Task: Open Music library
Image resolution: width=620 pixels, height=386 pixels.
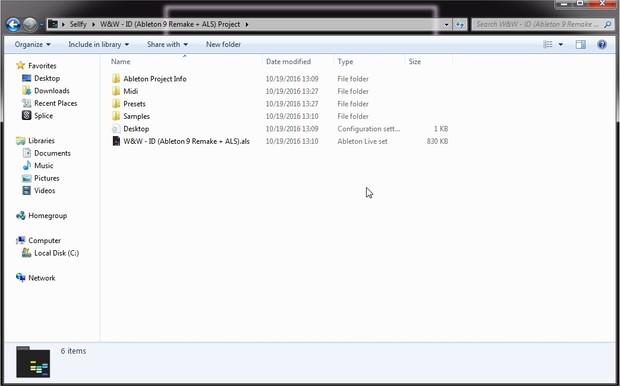Action: tap(43, 166)
